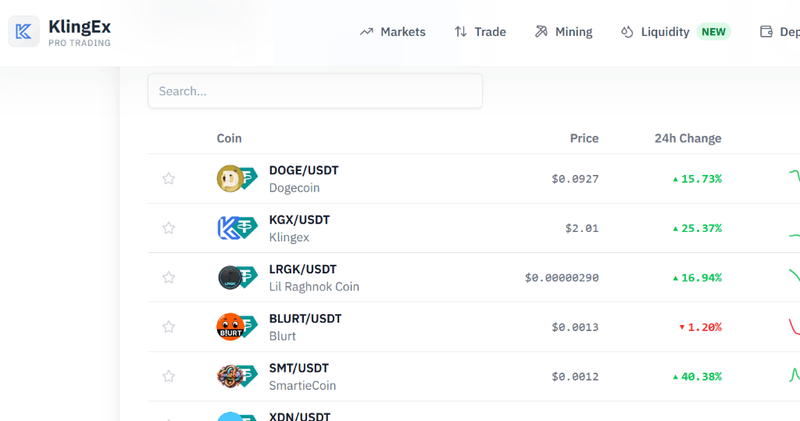Click the KlingEx logo icon
Image resolution: width=800 pixels, height=421 pixels.
[24, 32]
